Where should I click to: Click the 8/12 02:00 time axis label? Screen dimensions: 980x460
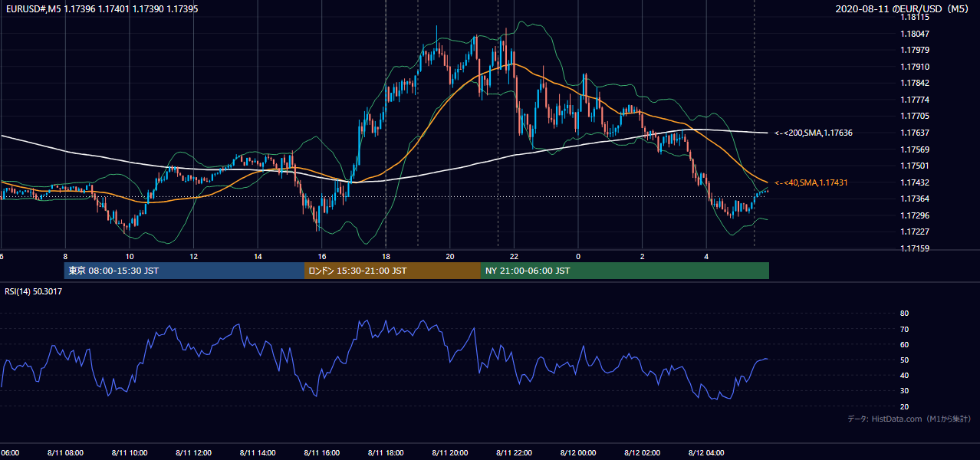pyautogui.click(x=643, y=452)
